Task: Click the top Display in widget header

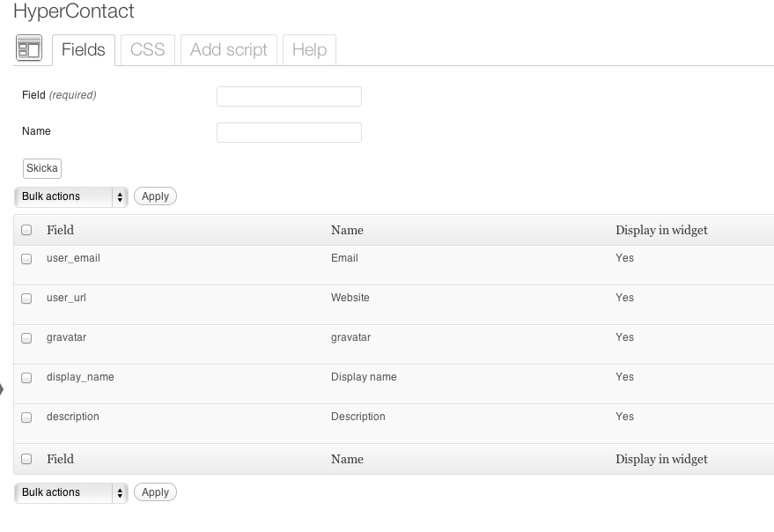Action: [661, 230]
